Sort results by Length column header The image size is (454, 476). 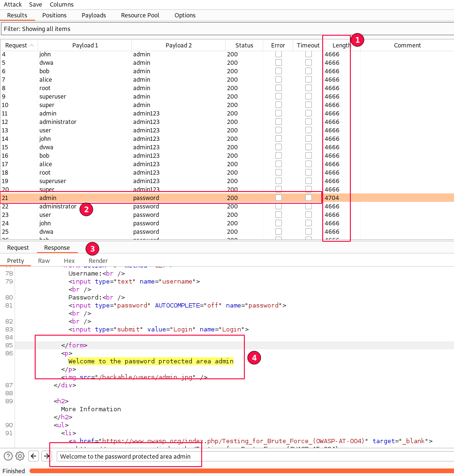pos(341,46)
